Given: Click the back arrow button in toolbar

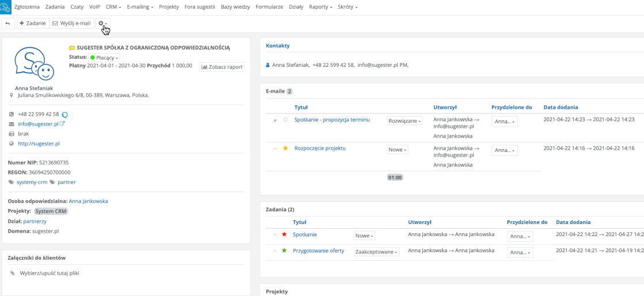Looking at the screenshot, I should pos(7,24).
